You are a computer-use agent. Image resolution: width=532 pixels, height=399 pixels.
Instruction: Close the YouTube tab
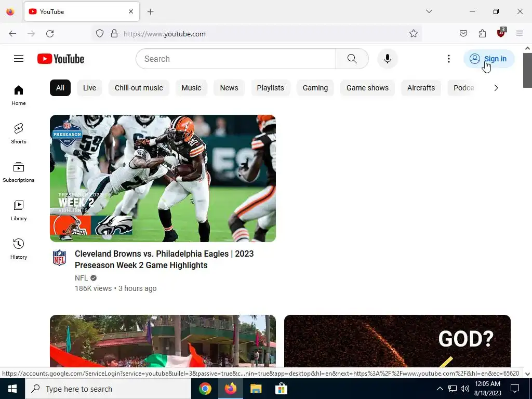point(131,11)
